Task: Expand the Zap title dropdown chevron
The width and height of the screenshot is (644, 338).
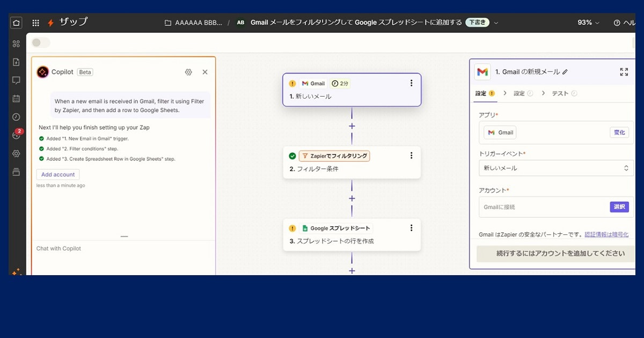Action: tap(496, 23)
